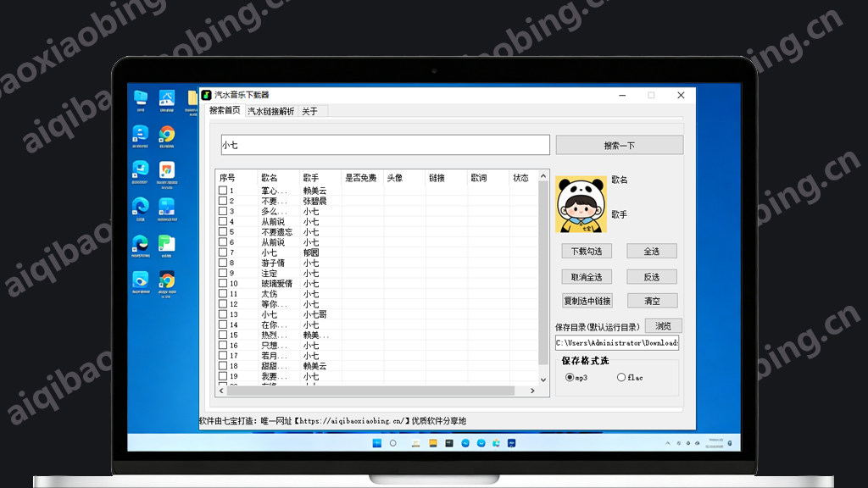Viewport: 868px width, 488px height.
Task: Click the singer cell 张碧晨
Action: pos(314,201)
